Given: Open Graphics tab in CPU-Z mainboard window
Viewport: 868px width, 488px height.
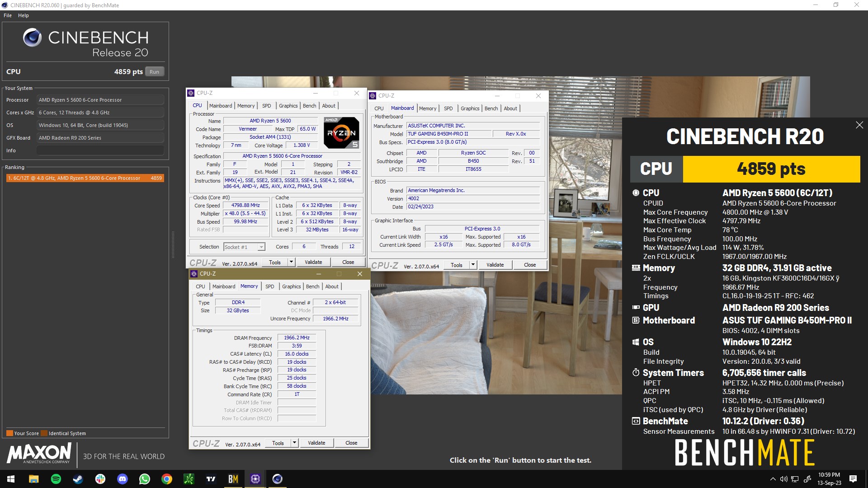Looking at the screenshot, I should tap(470, 108).
